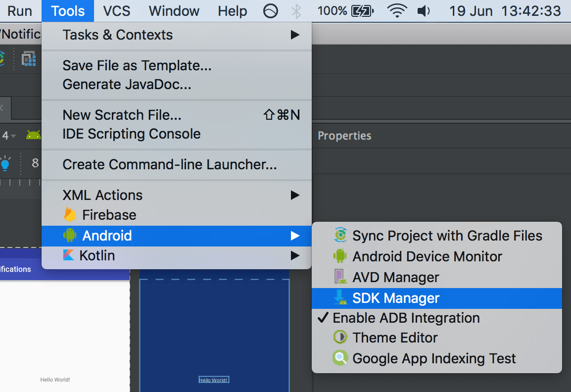Open the date and time clock

[x=505, y=11]
